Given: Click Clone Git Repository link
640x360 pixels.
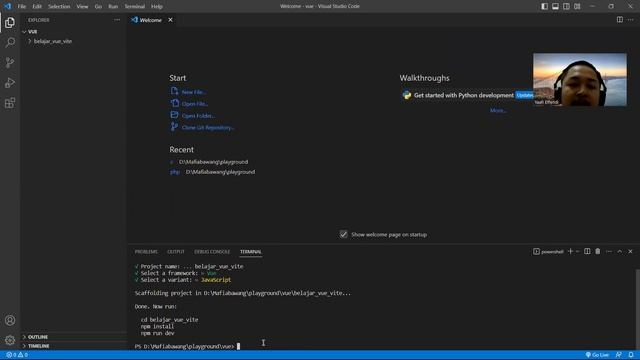Looking at the screenshot, I should 208,127.
